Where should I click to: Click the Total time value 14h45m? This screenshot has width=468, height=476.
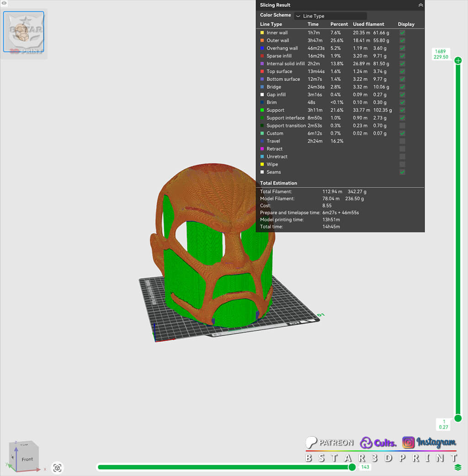[x=331, y=227]
